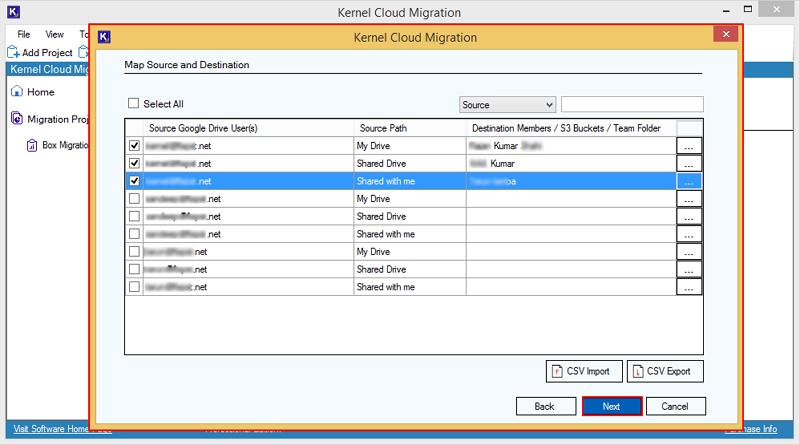Screen dimensions: 800x445
Task: Check the fourth row's My Drive checkbox
Action: (x=134, y=199)
